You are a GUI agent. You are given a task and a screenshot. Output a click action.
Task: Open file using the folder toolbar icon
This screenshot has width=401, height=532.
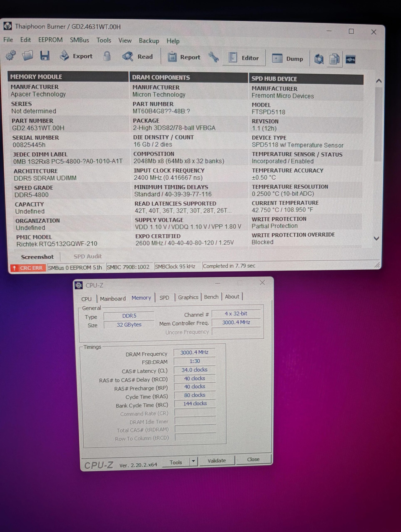tap(28, 55)
